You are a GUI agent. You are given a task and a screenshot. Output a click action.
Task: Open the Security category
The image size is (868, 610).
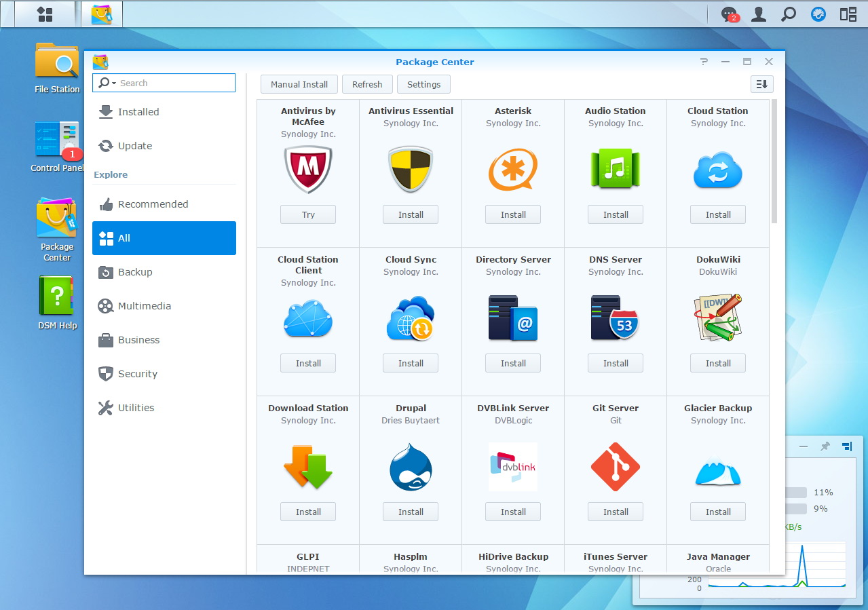164,374
